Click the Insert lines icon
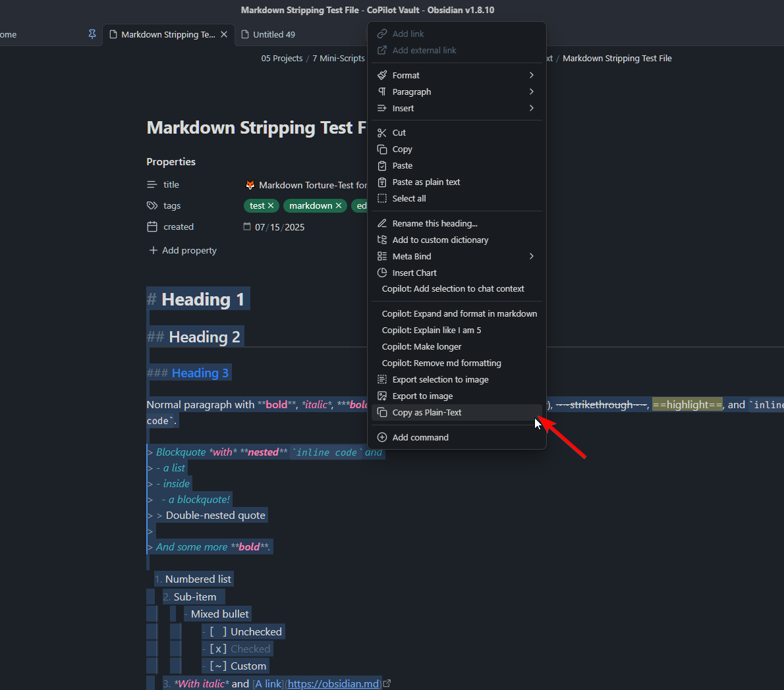 [x=382, y=109]
